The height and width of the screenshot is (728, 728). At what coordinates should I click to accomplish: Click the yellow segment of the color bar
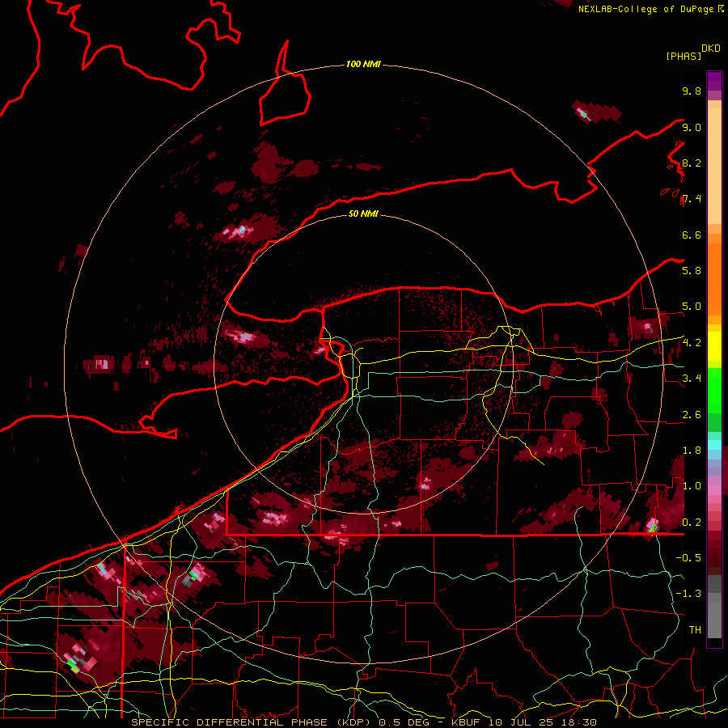pos(714,346)
